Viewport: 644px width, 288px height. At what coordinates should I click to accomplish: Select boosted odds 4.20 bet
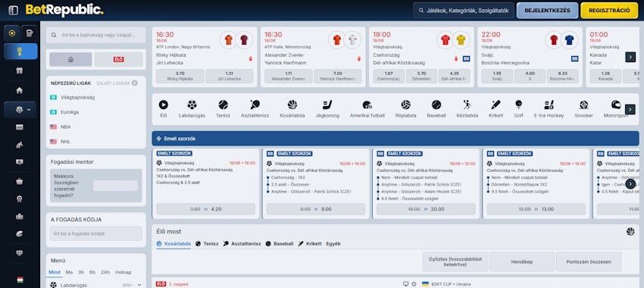205,209
